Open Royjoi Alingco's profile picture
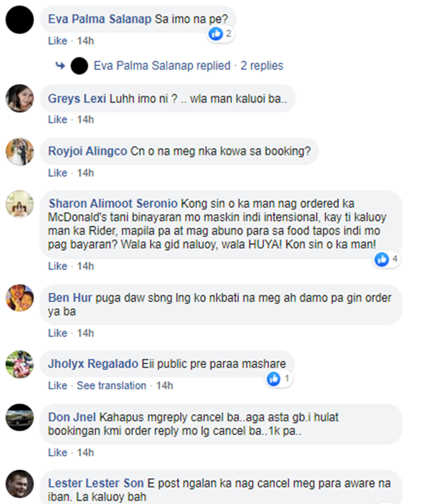Image resolution: width=430 pixels, height=504 pixels. coord(19,152)
